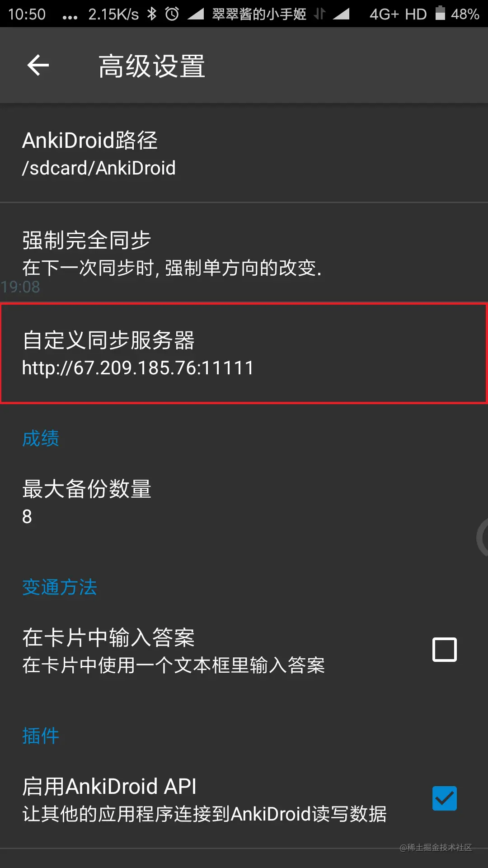The width and height of the screenshot is (488, 868).
Task: Open 最大备份数量 setting
Action: 244,502
